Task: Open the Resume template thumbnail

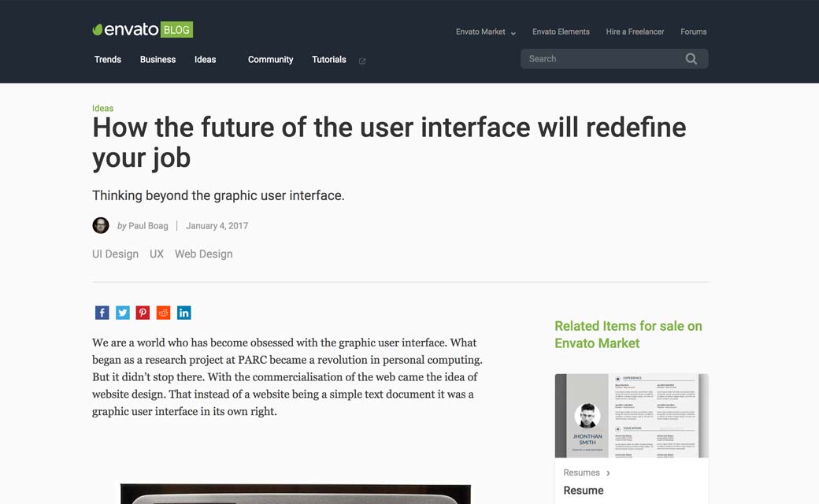Action: 632,416
